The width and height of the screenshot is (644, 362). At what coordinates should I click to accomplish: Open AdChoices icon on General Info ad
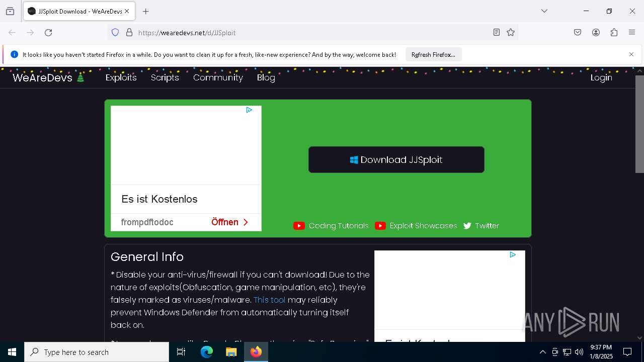coord(513,255)
